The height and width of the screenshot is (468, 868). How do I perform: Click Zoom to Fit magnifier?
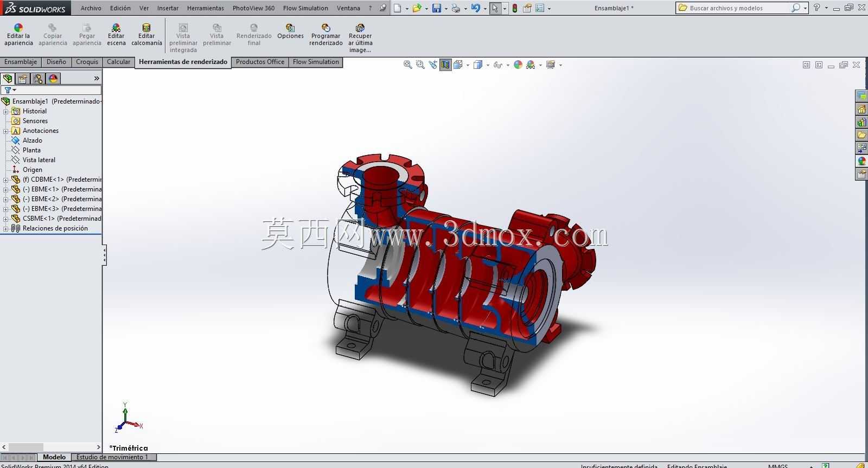pos(407,65)
